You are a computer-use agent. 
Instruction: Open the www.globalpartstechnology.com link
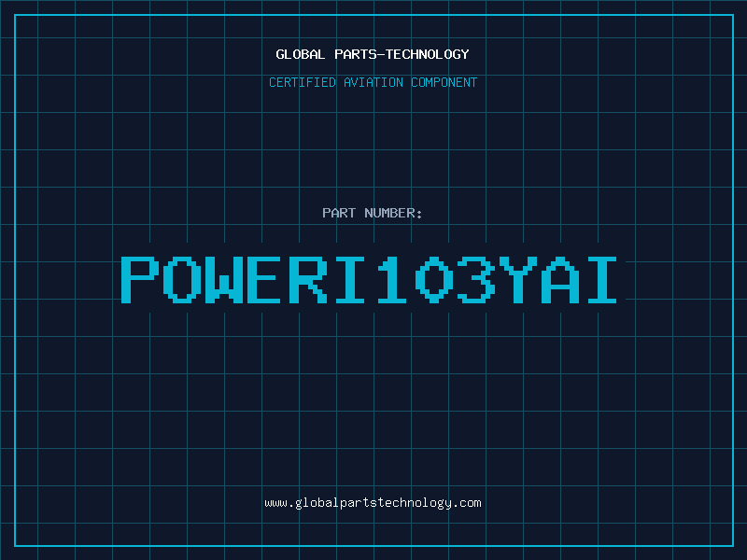point(373,503)
